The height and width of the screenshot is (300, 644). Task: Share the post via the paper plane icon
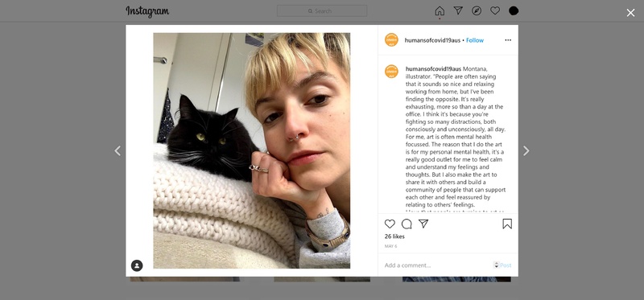coord(423,224)
